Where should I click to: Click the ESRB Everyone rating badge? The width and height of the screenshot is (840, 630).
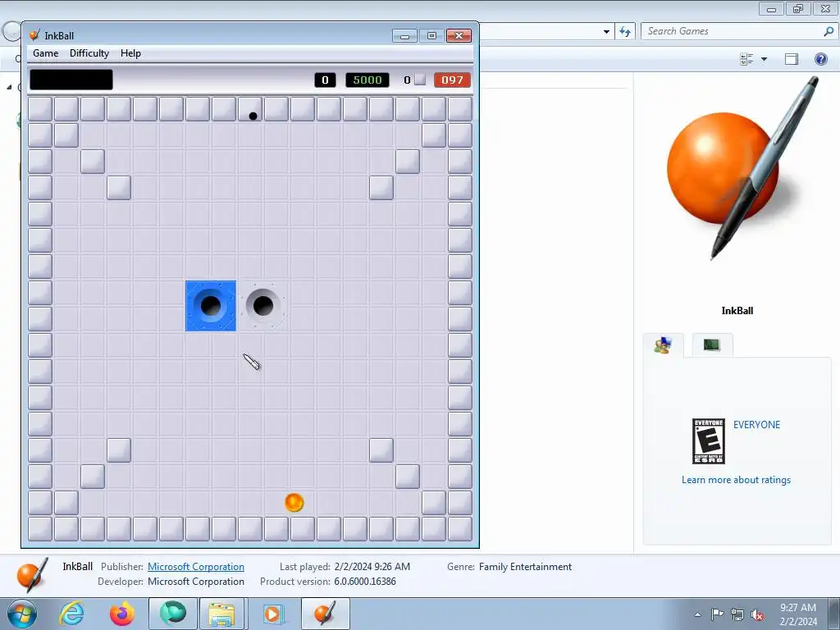709,441
